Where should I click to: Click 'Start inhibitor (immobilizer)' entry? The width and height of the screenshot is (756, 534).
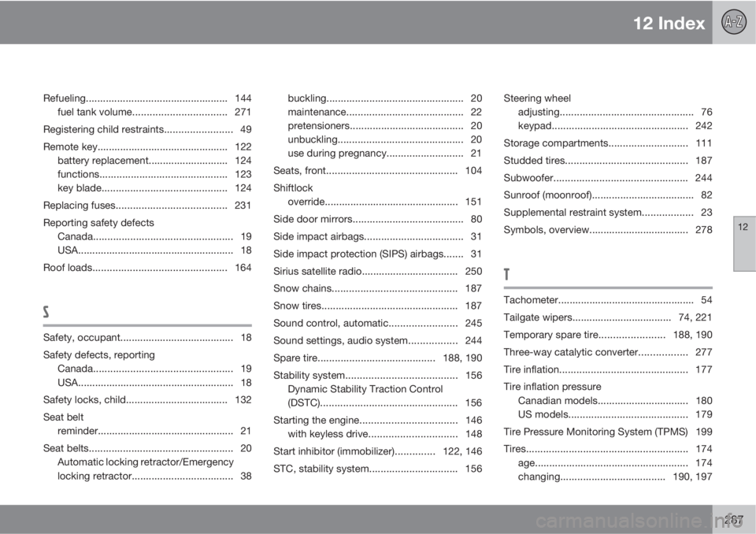point(377,451)
